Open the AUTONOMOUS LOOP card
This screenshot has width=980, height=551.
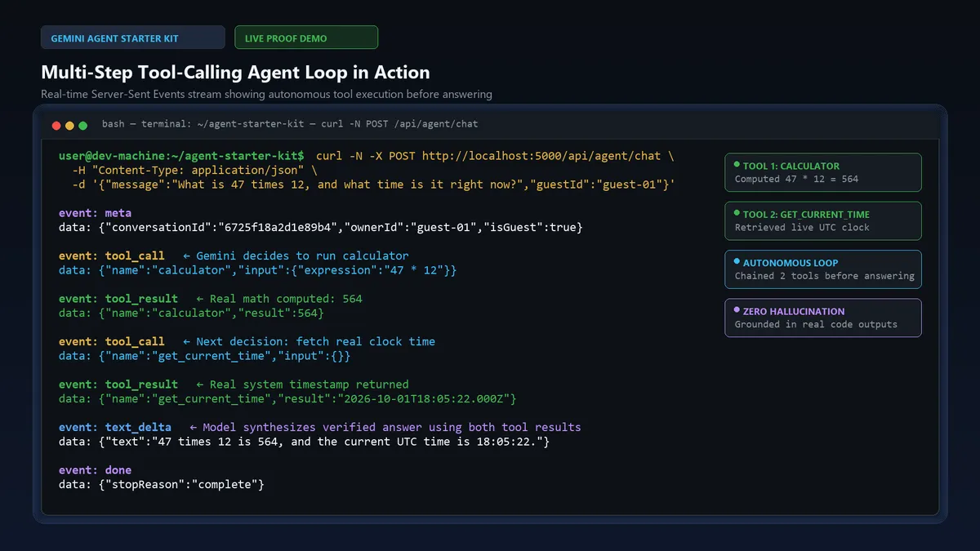823,269
